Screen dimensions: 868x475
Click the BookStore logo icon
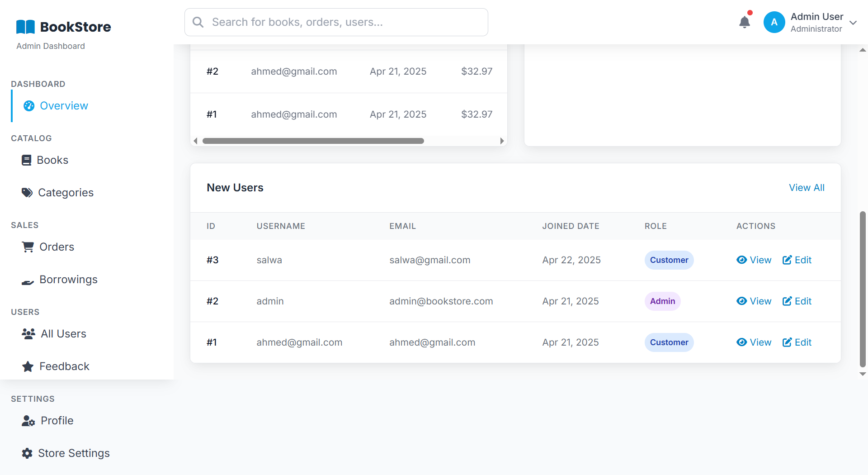click(25, 26)
